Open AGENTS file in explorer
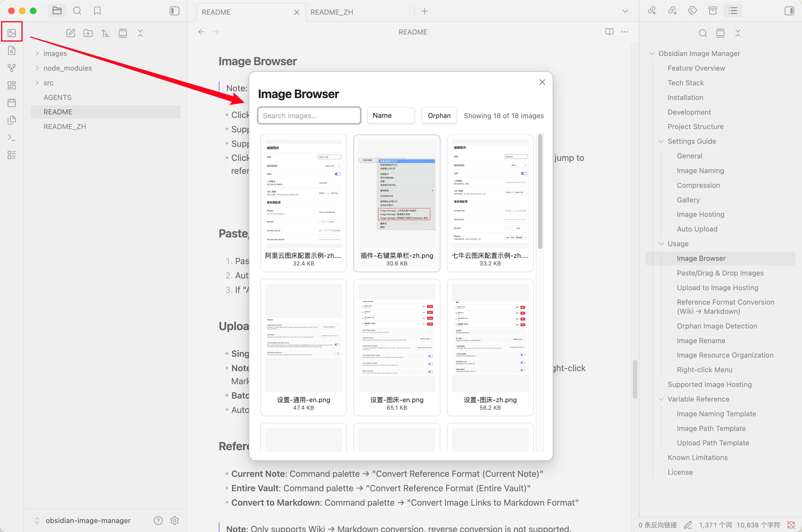The width and height of the screenshot is (802, 532). click(105, 97)
